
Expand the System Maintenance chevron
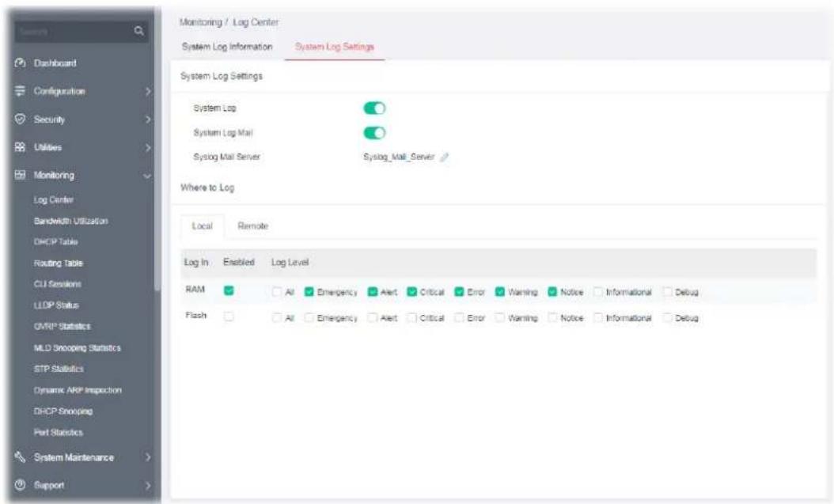coord(148,457)
